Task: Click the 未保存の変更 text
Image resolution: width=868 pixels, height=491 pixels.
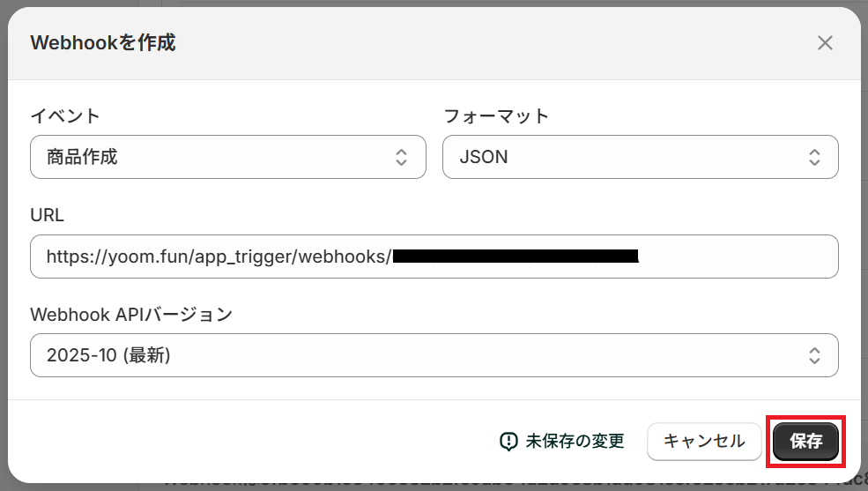Action: [575, 442]
